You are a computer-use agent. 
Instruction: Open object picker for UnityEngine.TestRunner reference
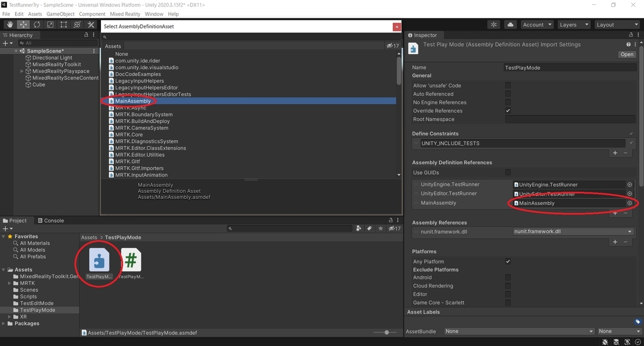630,184
